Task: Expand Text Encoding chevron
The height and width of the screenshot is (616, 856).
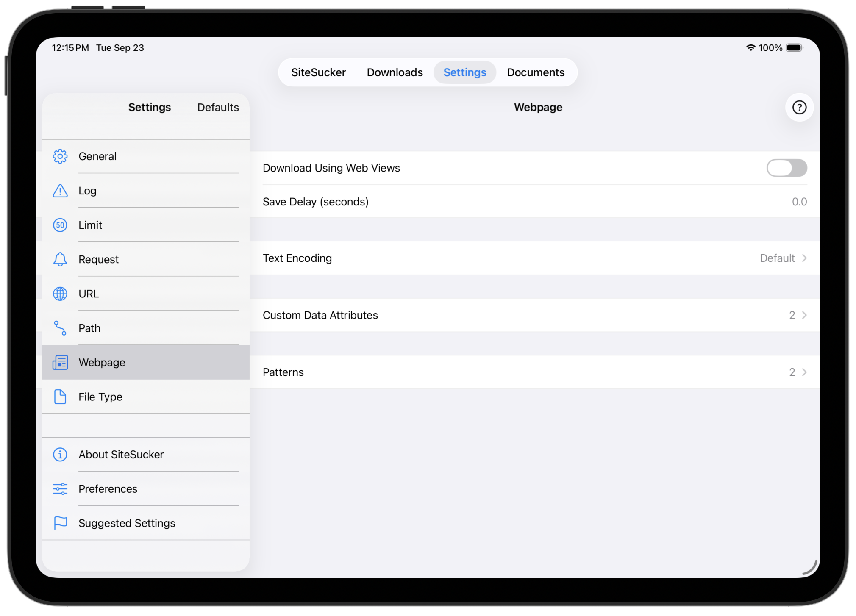Action: (x=804, y=258)
